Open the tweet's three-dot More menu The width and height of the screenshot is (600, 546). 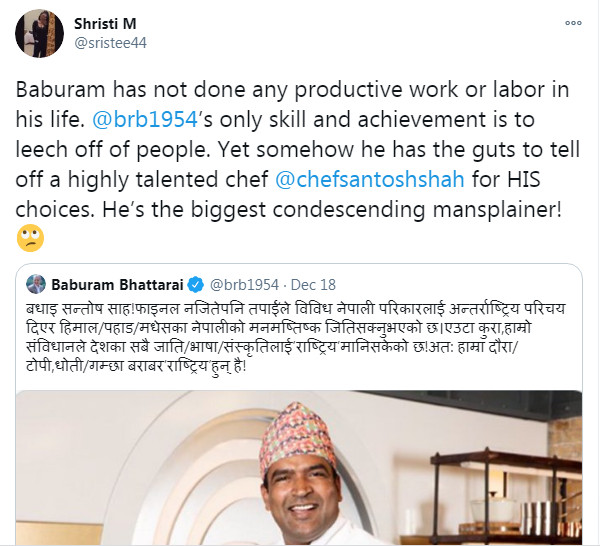tap(573, 21)
